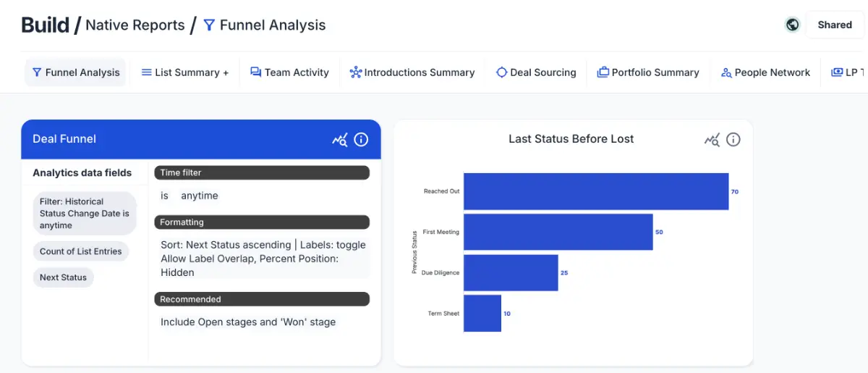Click the Shared button
868x373 pixels.
click(834, 25)
